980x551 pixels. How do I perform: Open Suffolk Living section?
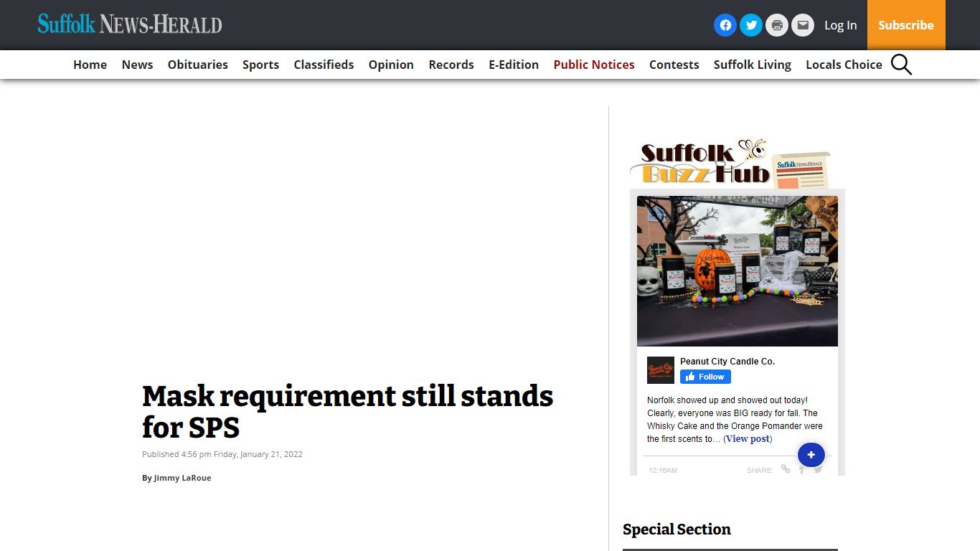(752, 65)
